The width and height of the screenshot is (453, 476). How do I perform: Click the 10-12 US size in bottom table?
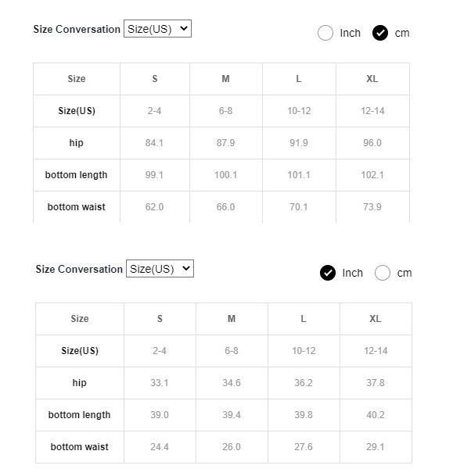pos(304,351)
